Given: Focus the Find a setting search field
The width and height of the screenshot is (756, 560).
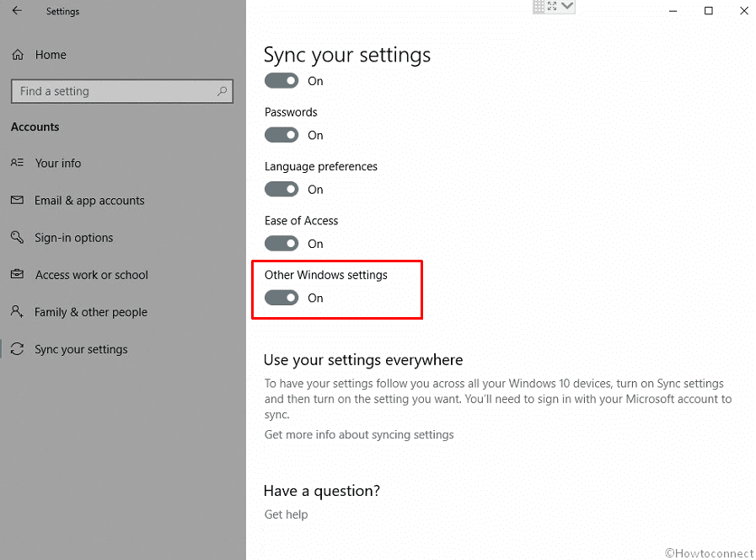Looking at the screenshot, I should click(114, 91).
